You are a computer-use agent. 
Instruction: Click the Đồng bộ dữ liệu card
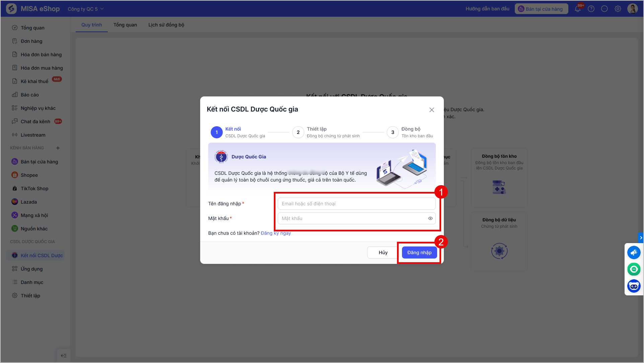499,241
